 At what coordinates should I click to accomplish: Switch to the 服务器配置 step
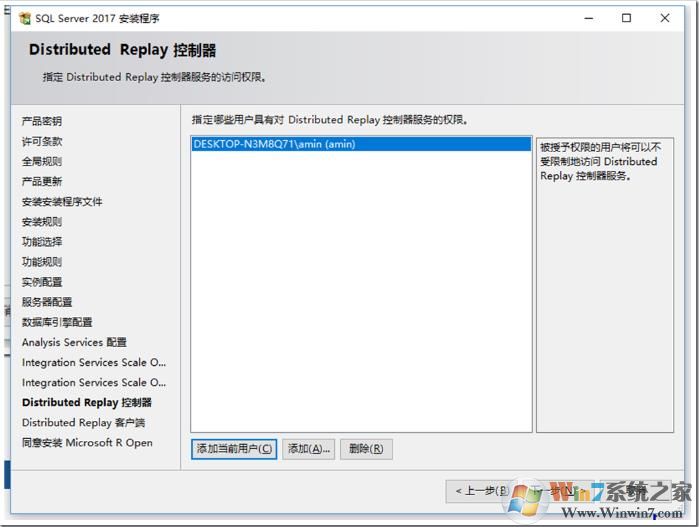[47, 302]
